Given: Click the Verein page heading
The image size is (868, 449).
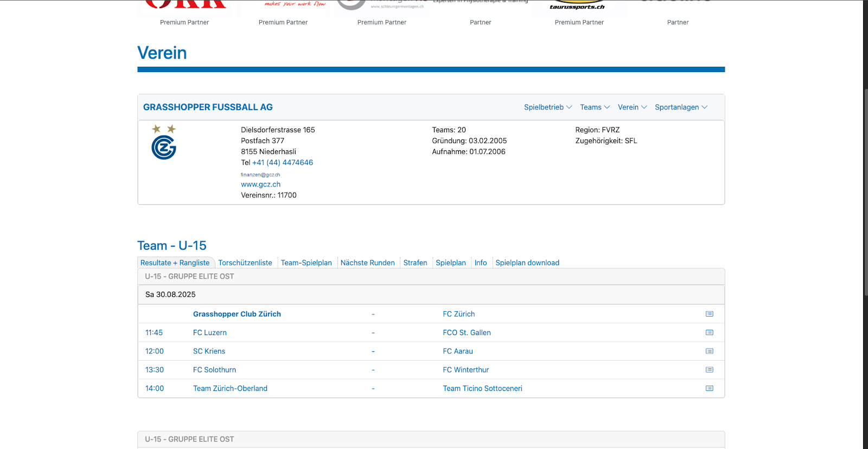Looking at the screenshot, I should coord(162,53).
